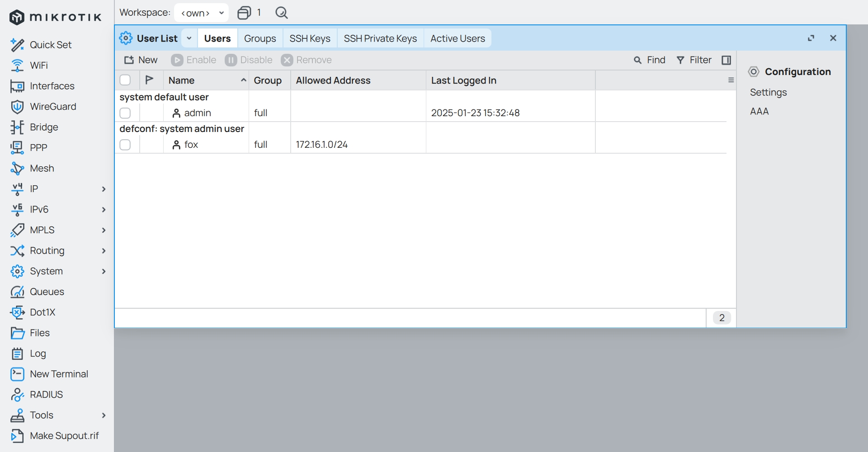The width and height of the screenshot is (868, 452).
Task: Click the MikroTik logo
Action: click(55, 17)
